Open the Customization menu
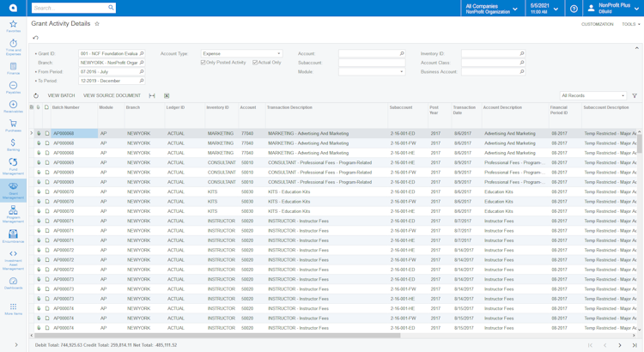644x352 pixels. click(597, 24)
